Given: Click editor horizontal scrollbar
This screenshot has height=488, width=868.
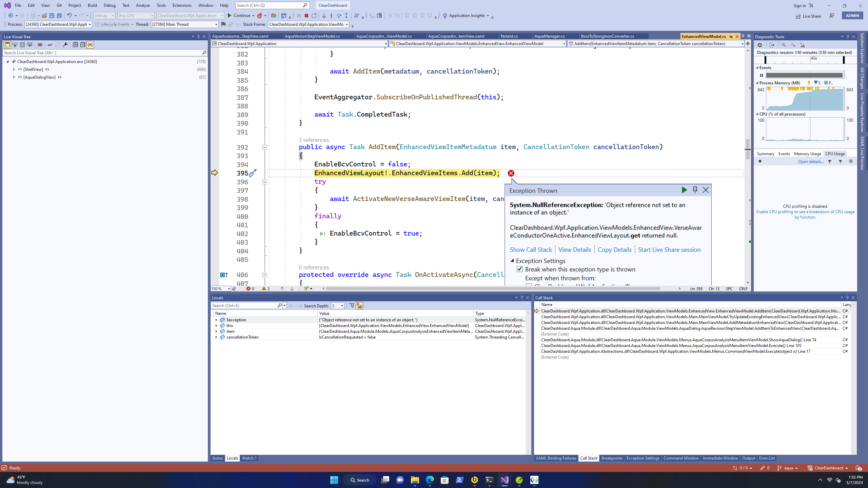Looking at the screenshot, I should tap(493, 289).
